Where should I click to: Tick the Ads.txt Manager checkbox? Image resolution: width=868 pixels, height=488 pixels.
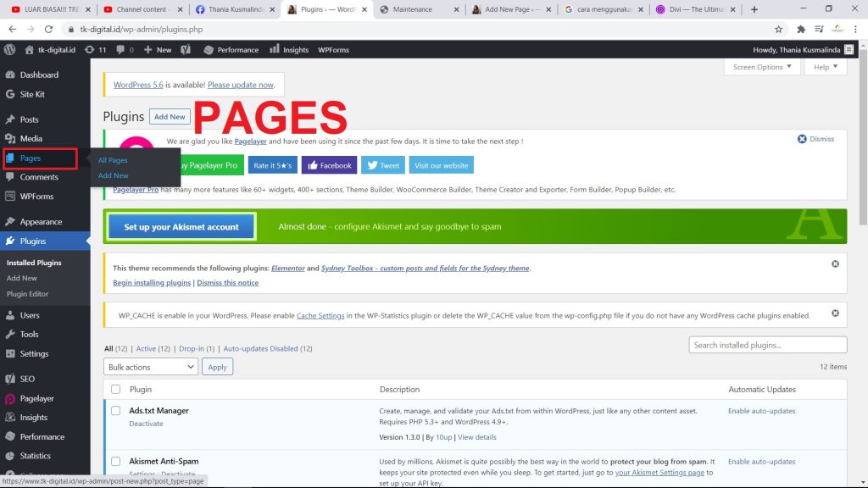tap(115, 411)
